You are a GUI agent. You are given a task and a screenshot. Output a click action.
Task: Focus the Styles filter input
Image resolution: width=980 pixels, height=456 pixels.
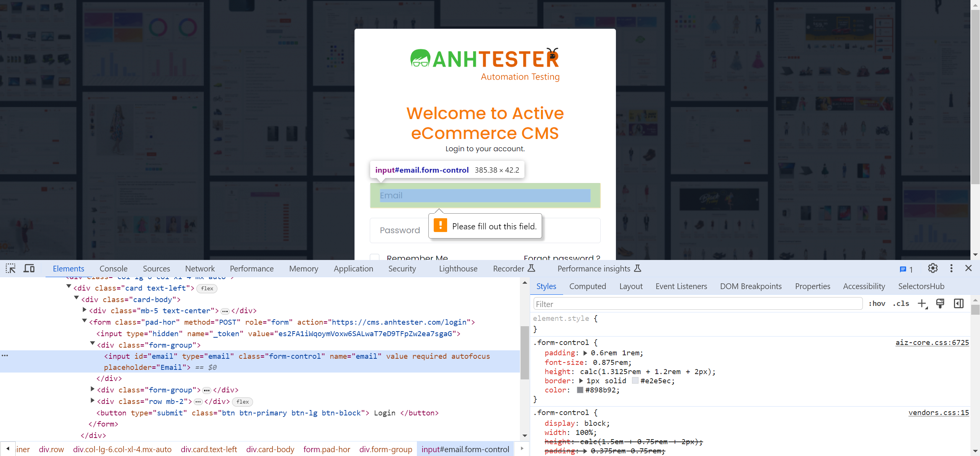697,304
